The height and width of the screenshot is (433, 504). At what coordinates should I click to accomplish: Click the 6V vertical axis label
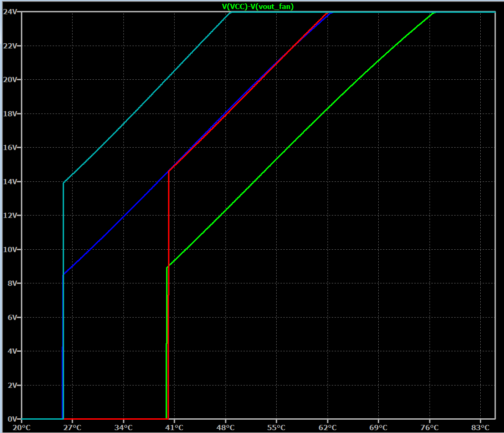(x=12, y=317)
